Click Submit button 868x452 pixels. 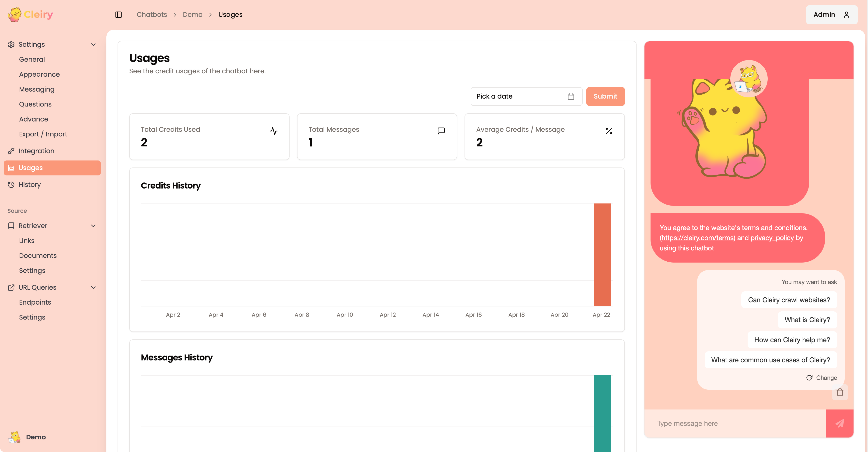pyautogui.click(x=605, y=96)
